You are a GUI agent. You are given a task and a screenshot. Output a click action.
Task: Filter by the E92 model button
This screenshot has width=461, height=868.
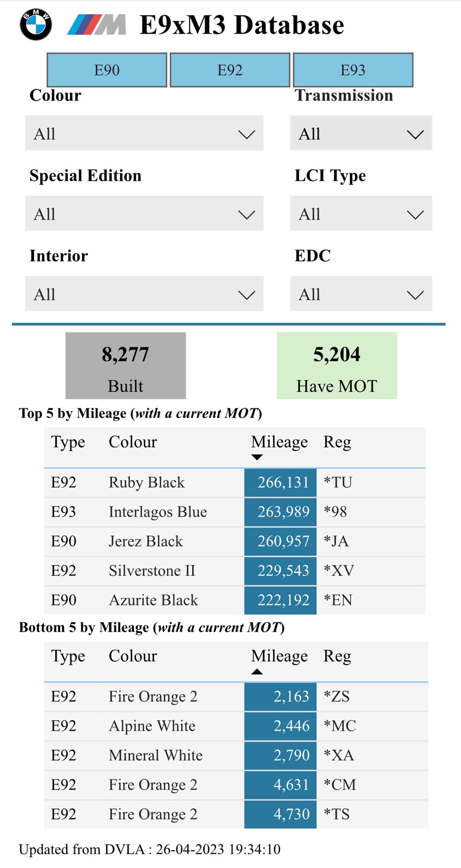coord(230,70)
